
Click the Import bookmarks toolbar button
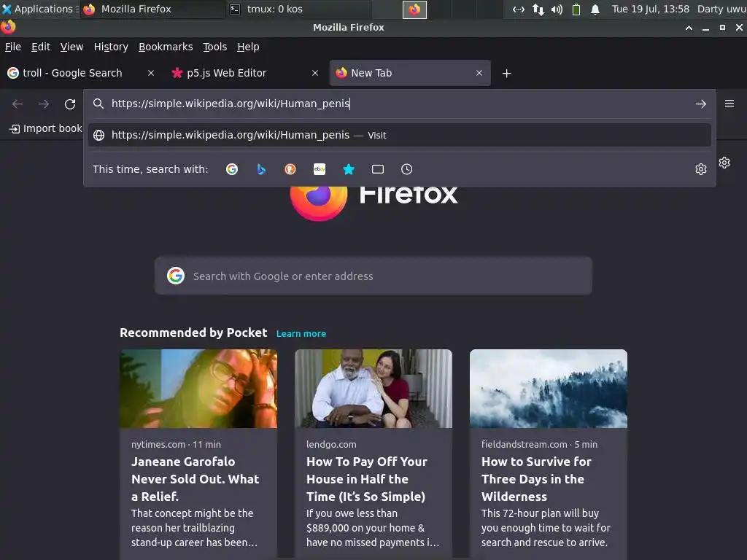(46, 128)
